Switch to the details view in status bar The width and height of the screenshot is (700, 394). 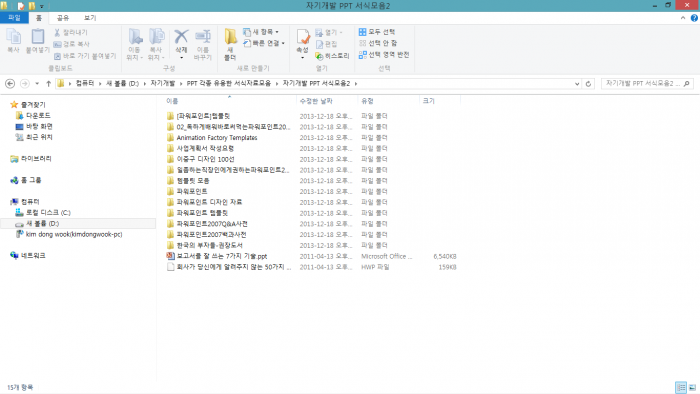(x=681, y=387)
